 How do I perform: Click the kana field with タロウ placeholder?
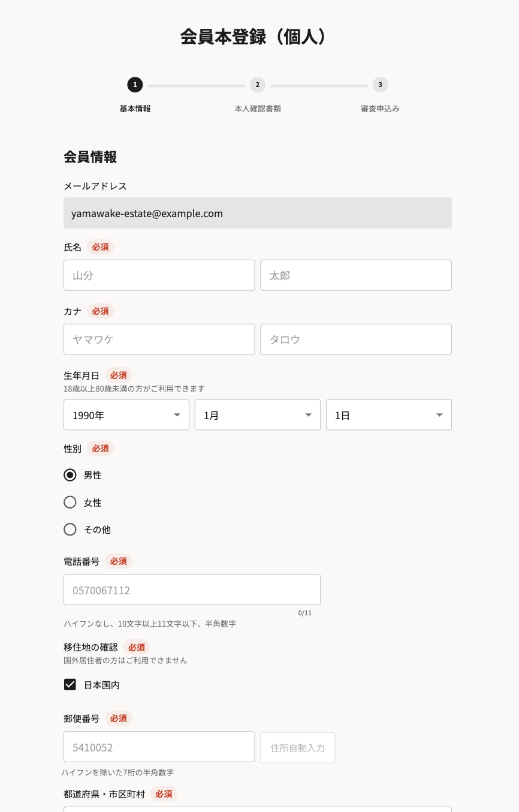pos(356,339)
